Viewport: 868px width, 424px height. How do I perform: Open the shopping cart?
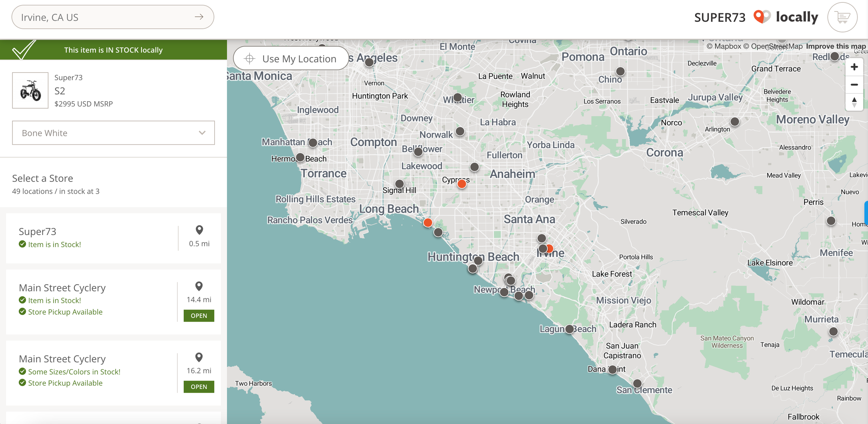842,17
